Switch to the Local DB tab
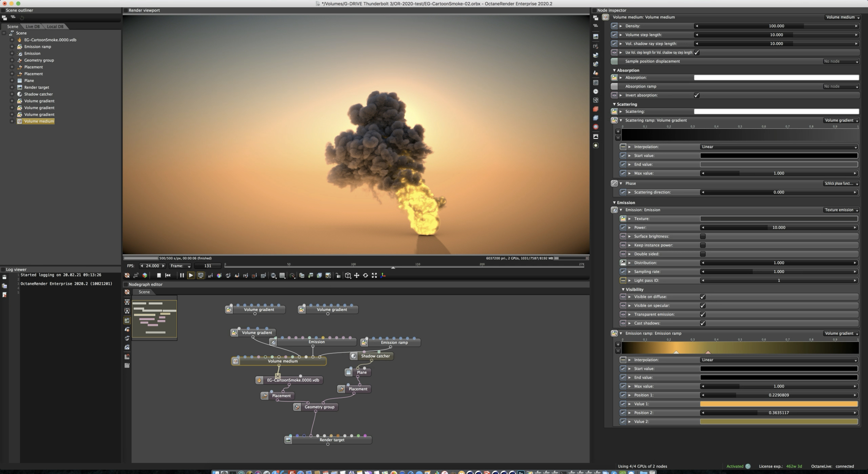 [x=55, y=26]
